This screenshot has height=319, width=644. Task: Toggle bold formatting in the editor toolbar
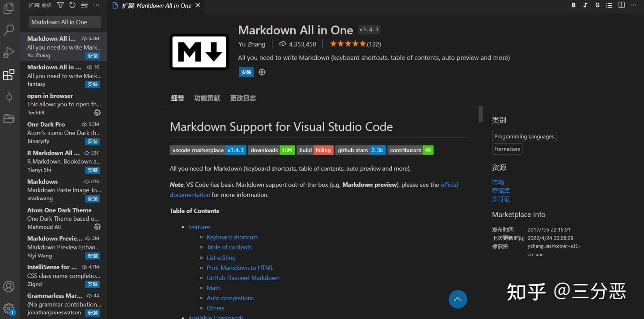coord(573,5)
